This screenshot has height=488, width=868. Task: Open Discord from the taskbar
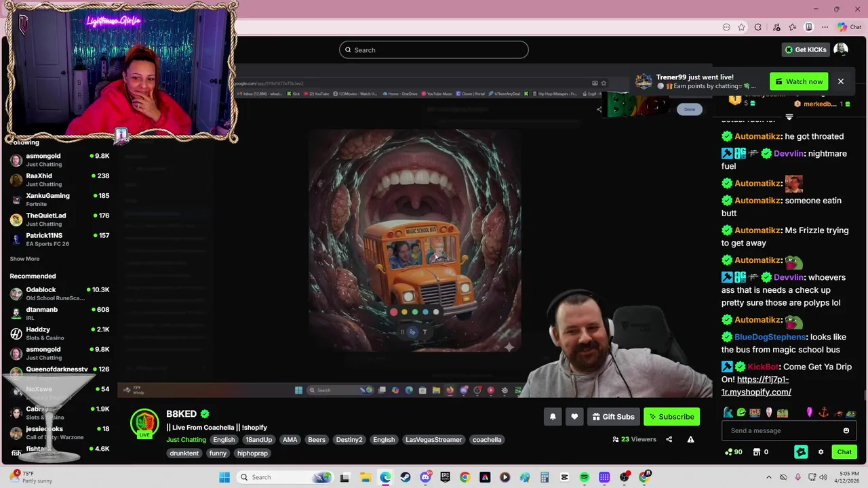[425, 477]
